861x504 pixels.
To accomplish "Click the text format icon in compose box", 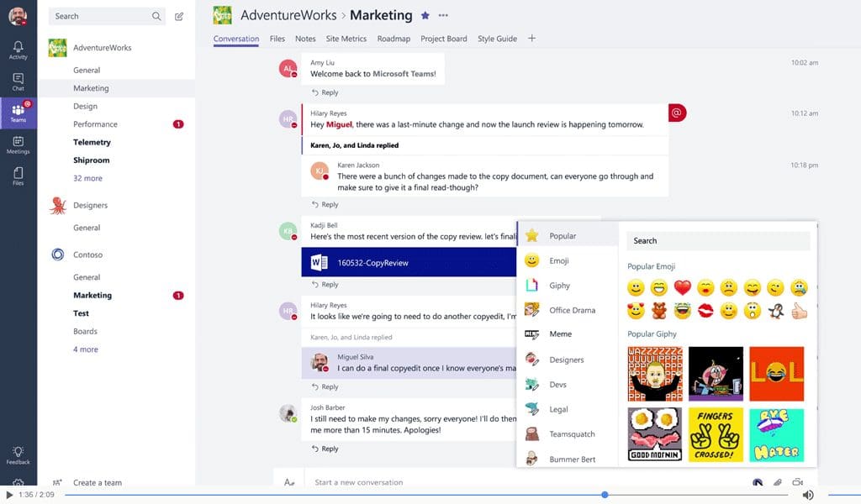I will coord(289,482).
